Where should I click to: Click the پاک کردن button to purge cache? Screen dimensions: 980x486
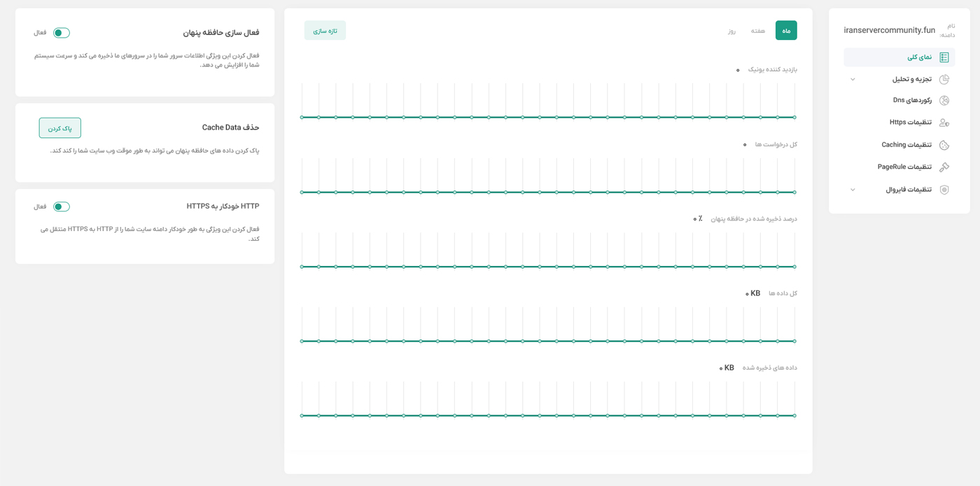(60, 128)
